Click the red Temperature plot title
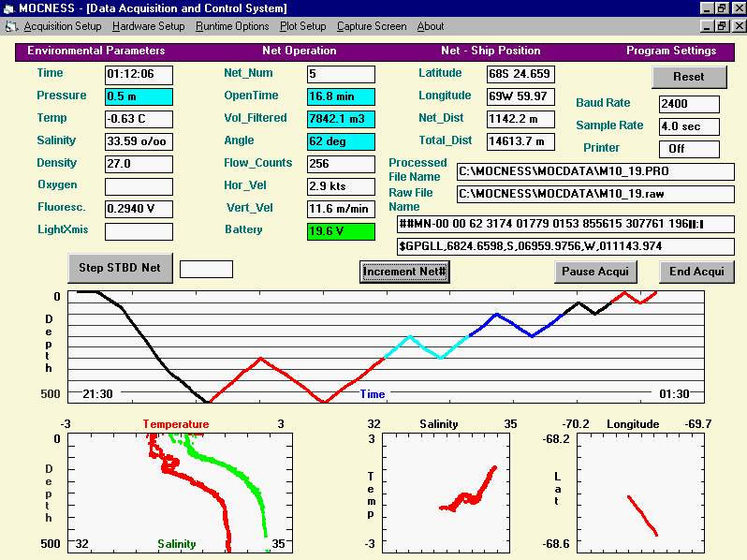 pyautogui.click(x=176, y=424)
